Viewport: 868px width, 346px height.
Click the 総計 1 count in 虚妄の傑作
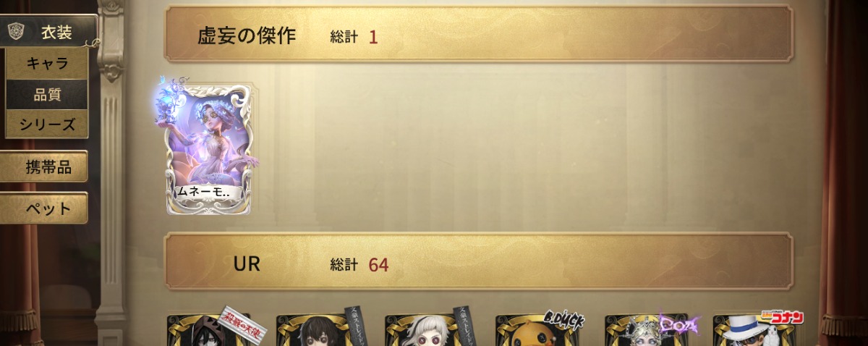point(354,37)
